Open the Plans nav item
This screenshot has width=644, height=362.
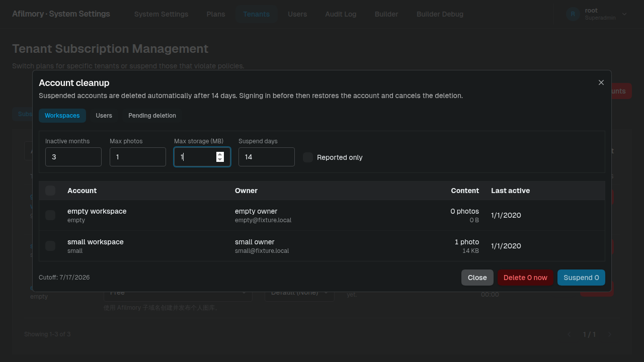[x=216, y=14]
